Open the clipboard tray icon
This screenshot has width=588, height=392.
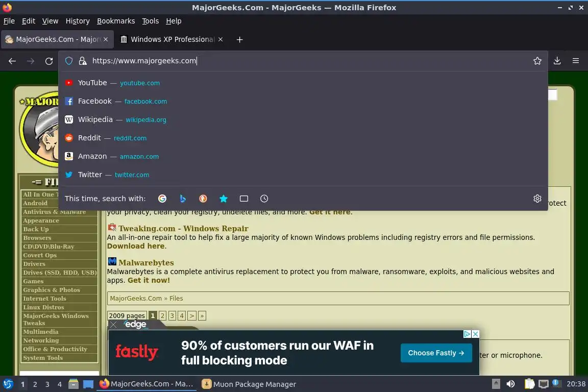[x=529, y=384]
